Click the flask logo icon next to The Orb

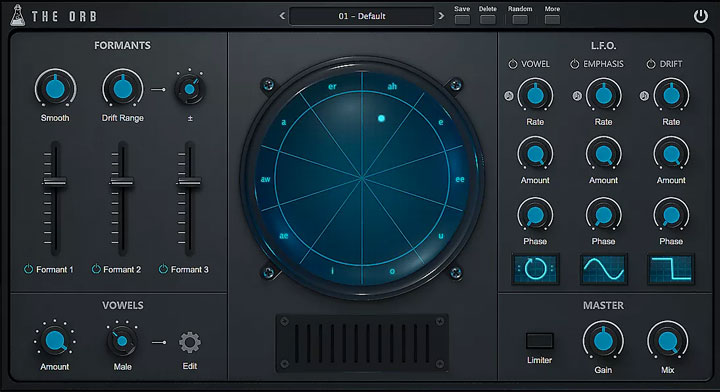17,15
